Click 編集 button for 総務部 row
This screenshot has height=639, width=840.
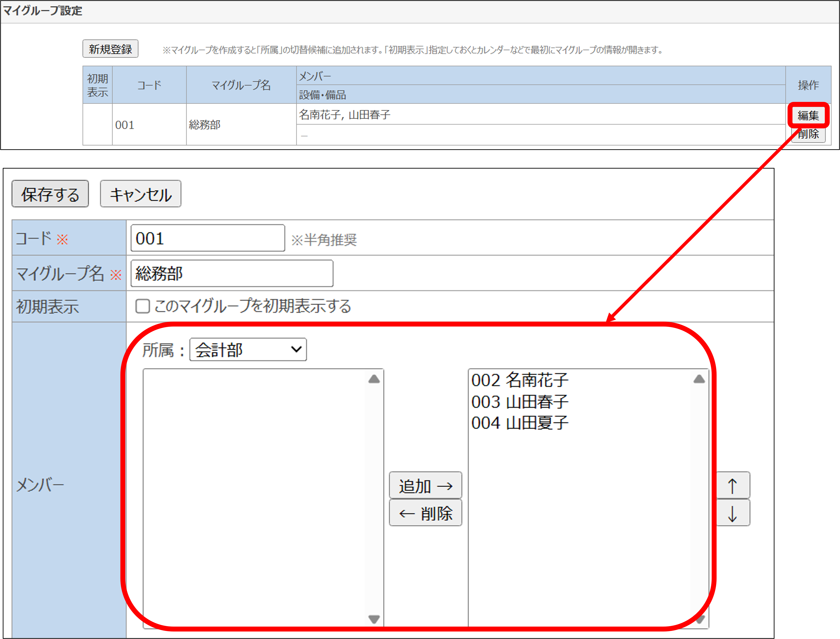point(808,115)
